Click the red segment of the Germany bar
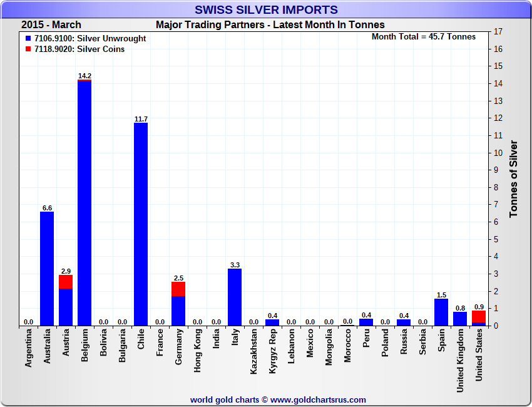This screenshot has width=532, height=407. click(x=178, y=289)
